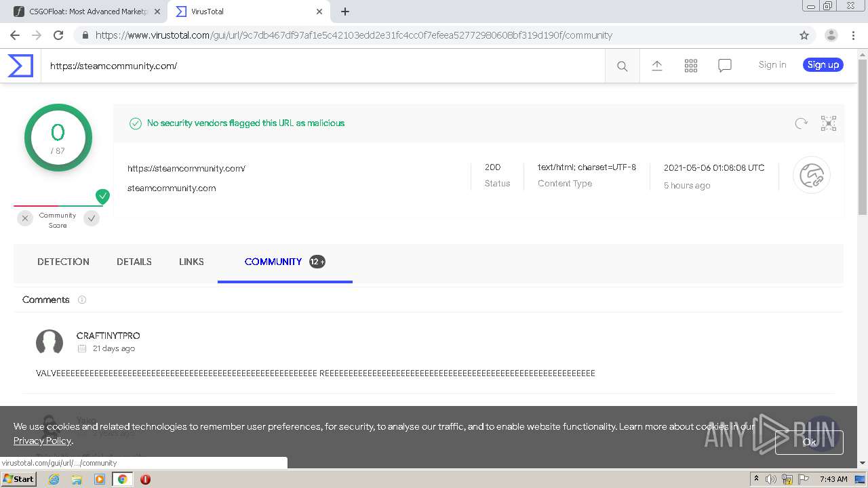Viewport: 868px width, 488px height.
Task: Open the media player taskbar icon
Action: (100, 479)
